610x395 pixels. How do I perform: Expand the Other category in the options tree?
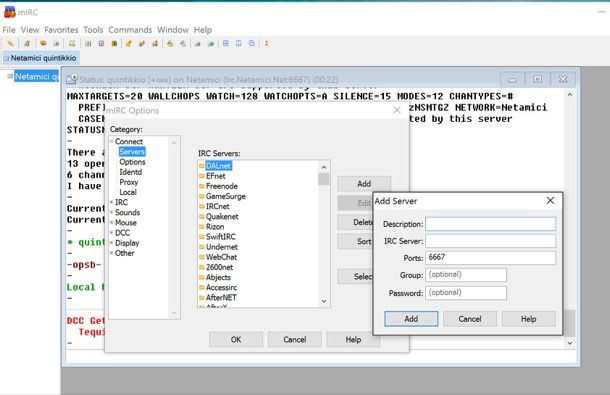[x=111, y=253]
